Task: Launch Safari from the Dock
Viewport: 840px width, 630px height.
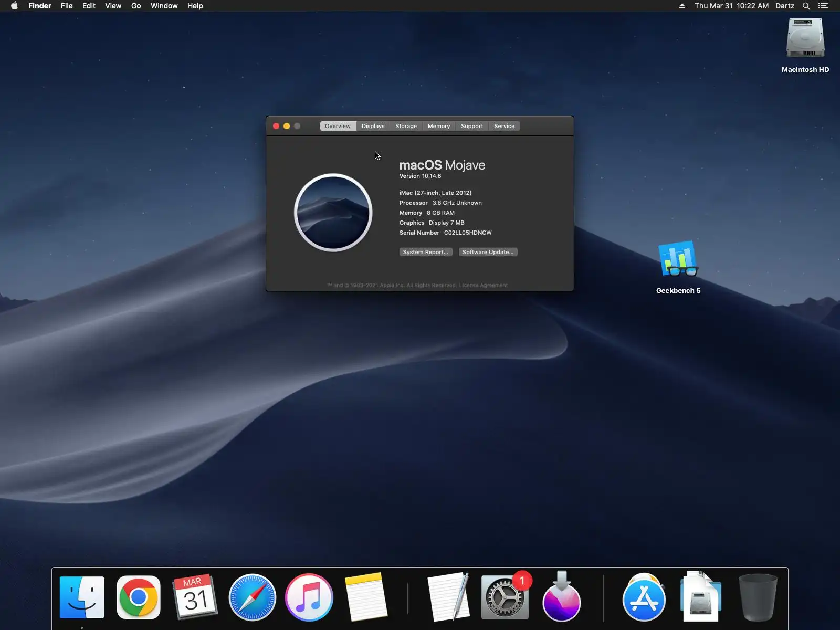Action: (x=253, y=597)
